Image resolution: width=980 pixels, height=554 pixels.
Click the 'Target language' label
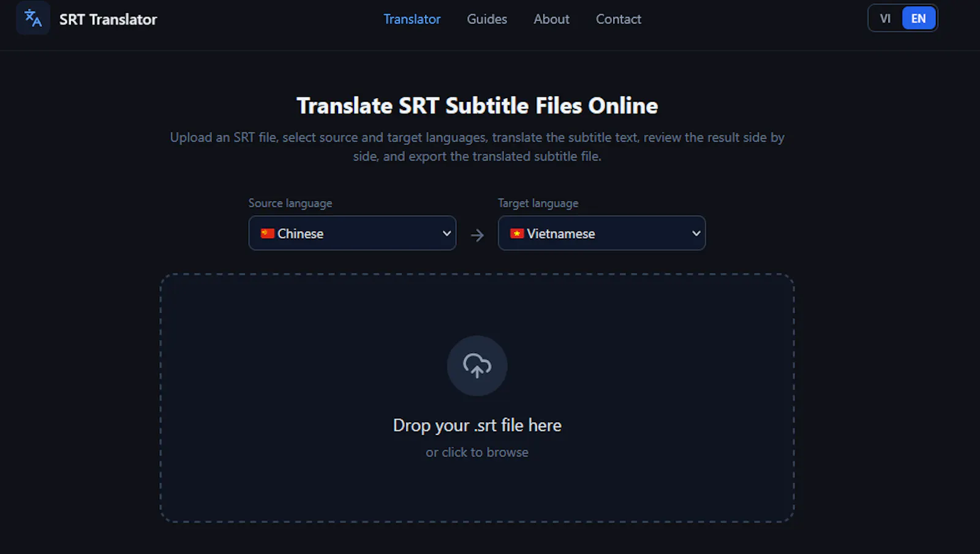(538, 203)
